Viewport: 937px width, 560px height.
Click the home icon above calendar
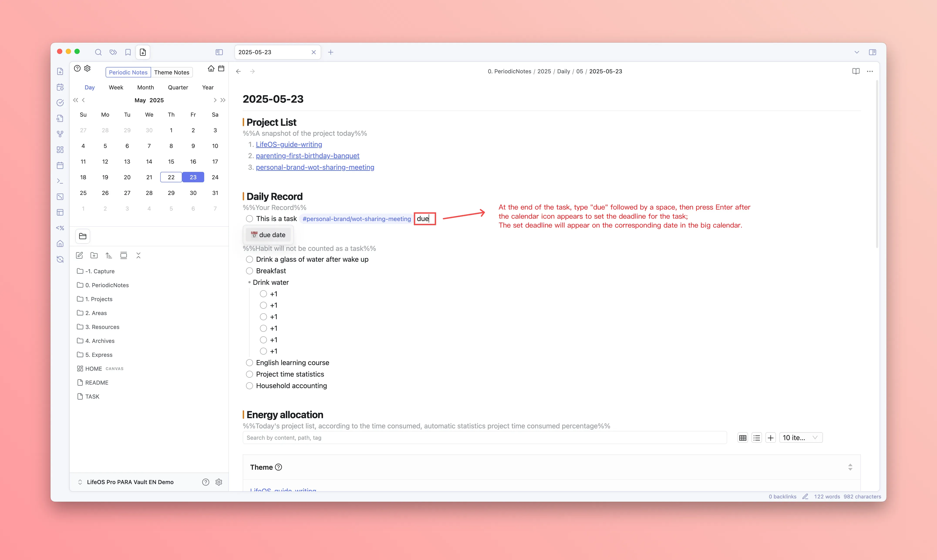click(211, 68)
